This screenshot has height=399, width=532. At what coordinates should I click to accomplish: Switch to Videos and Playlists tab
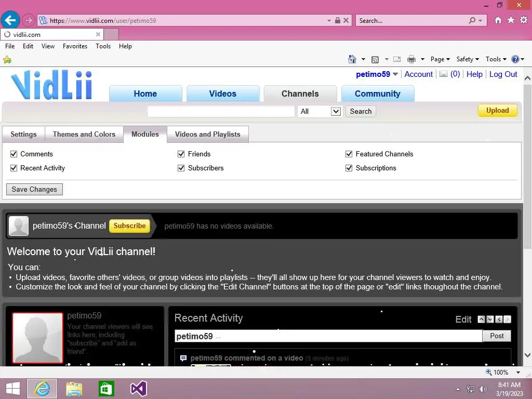click(207, 135)
